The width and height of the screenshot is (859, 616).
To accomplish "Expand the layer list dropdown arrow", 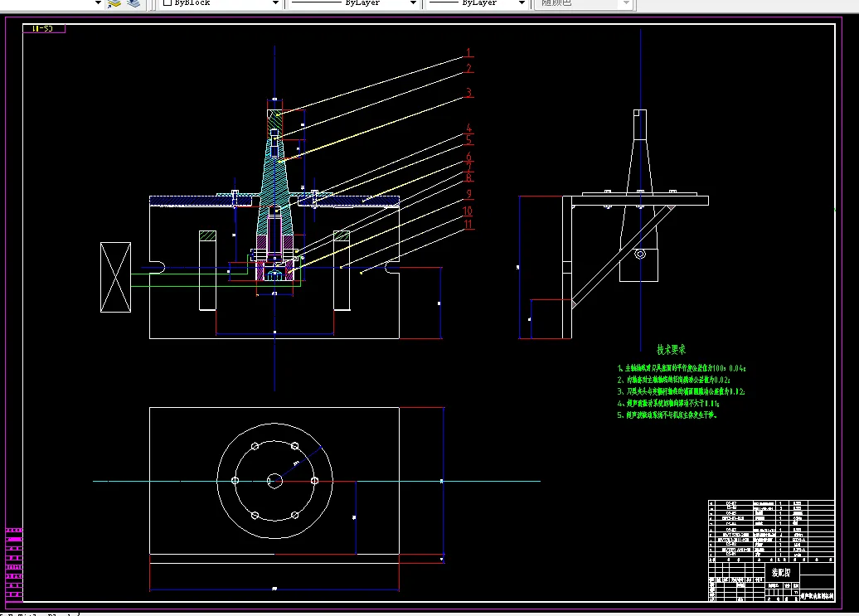I will (98, 2).
